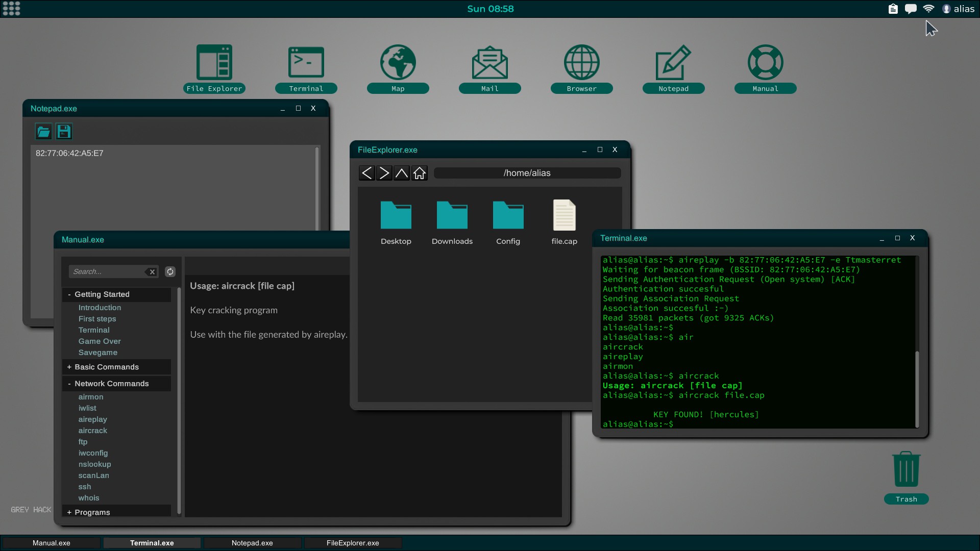This screenshot has height=551, width=980.
Task: Expand the Programs section
Action: [x=92, y=512]
